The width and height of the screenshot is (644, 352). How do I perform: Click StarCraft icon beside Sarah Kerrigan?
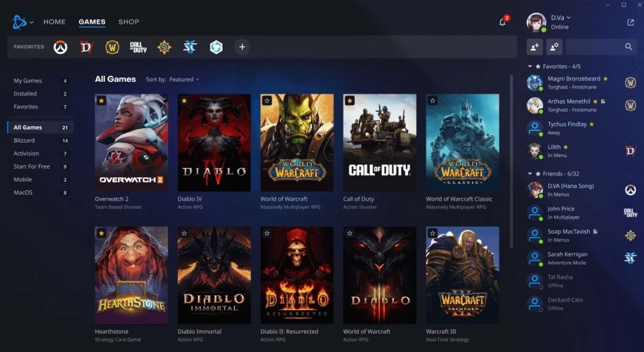click(631, 258)
